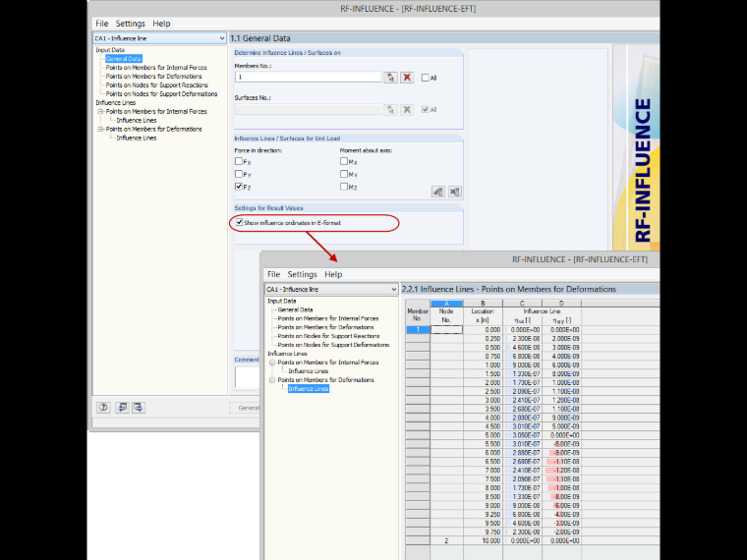The height and width of the screenshot is (560, 747).
Task: Open CA1 case dropdown in General Data window
Action: pos(159,38)
